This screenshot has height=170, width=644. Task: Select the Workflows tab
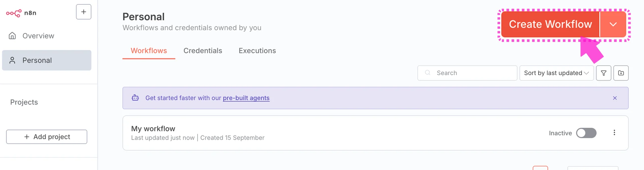click(149, 51)
